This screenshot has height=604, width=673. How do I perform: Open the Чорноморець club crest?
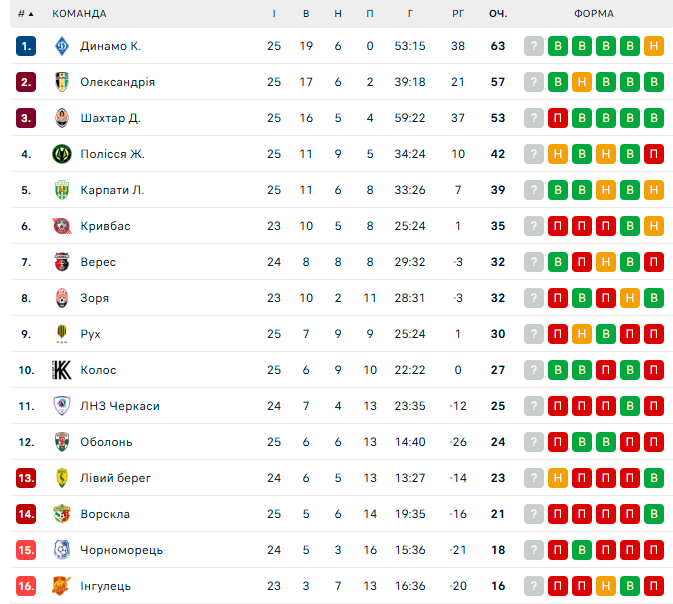tap(62, 550)
